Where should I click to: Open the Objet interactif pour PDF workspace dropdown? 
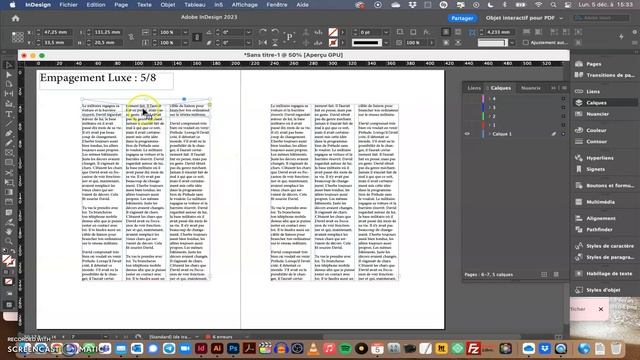coord(524,18)
